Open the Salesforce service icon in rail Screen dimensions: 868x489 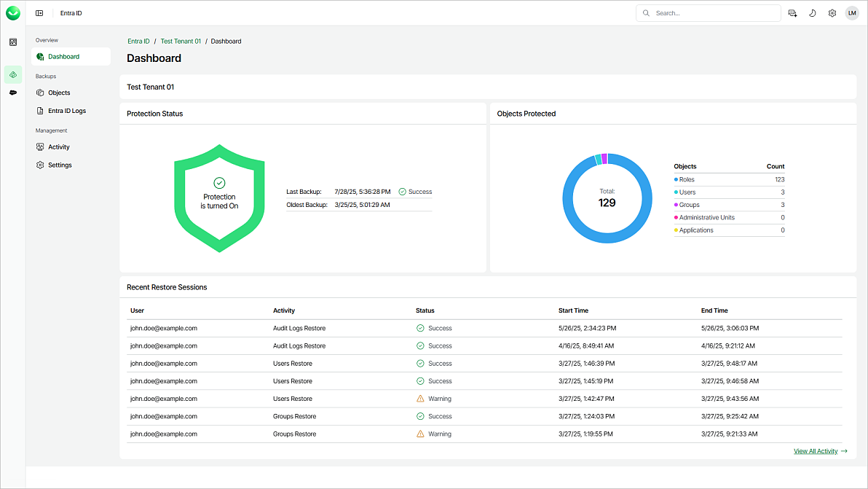(13, 93)
